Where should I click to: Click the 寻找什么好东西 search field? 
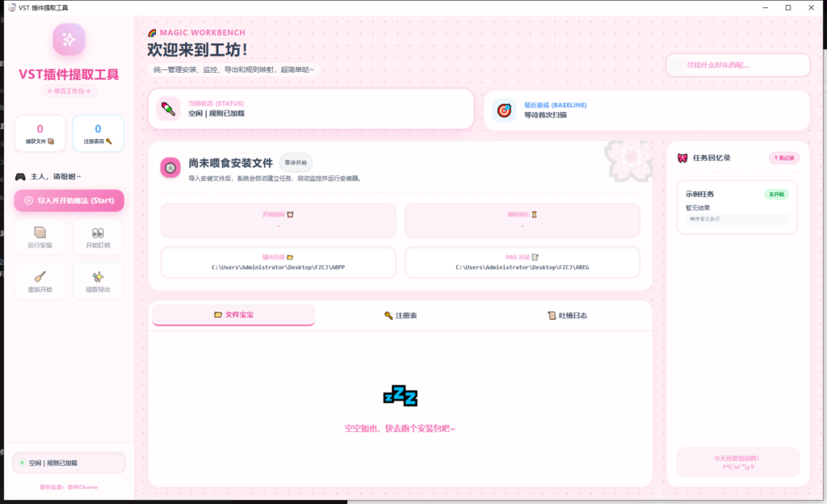[x=737, y=65]
